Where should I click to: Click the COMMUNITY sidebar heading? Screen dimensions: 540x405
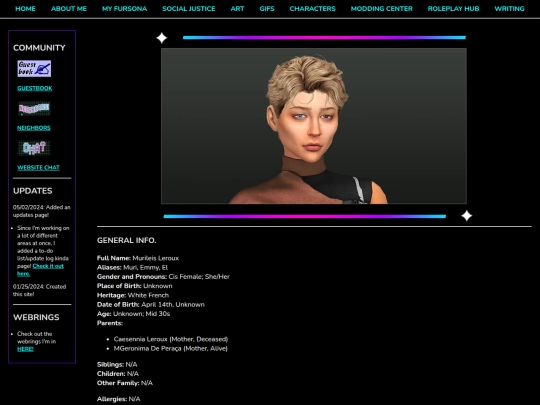click(x=39, y=48)
